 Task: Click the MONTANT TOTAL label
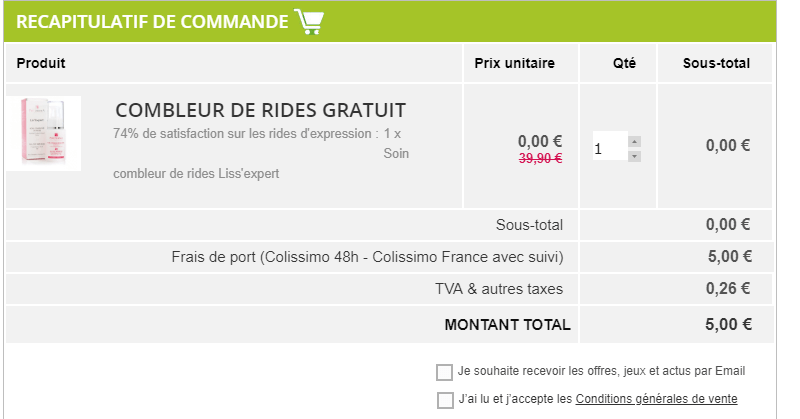(x=507, y=324)
